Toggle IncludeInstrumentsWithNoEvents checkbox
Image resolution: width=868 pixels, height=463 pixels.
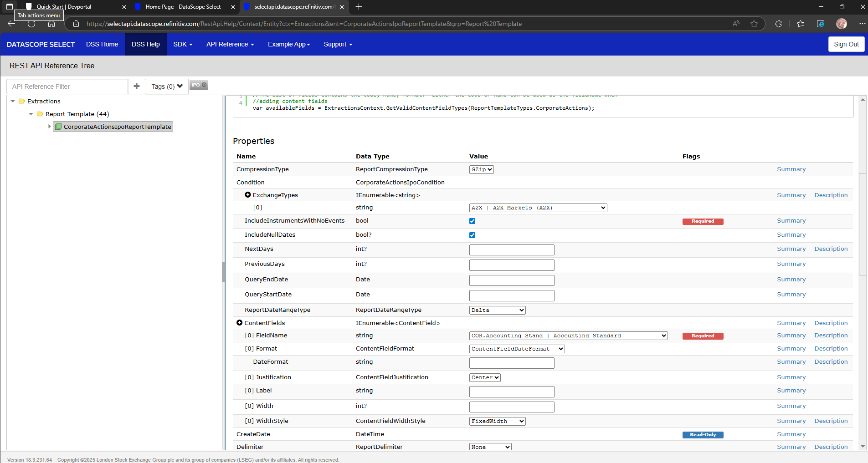click(x=472, y=221)
